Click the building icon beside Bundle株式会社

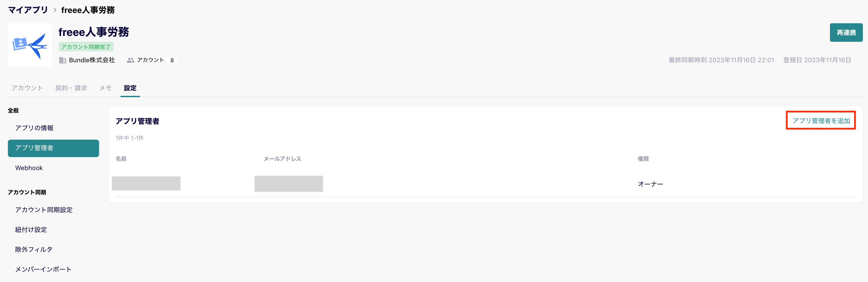[x=63, y=60]
